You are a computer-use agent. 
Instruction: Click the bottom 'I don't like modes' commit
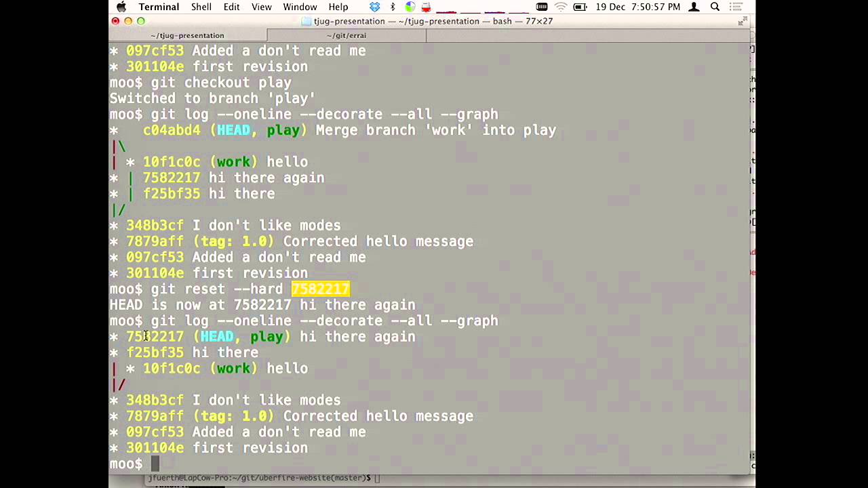[225, 401]
